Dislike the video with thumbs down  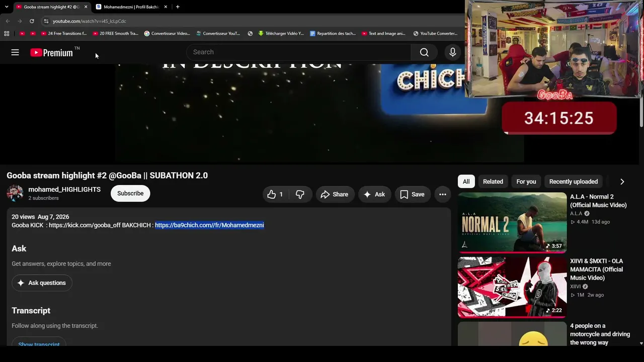[x=300, y=195]
